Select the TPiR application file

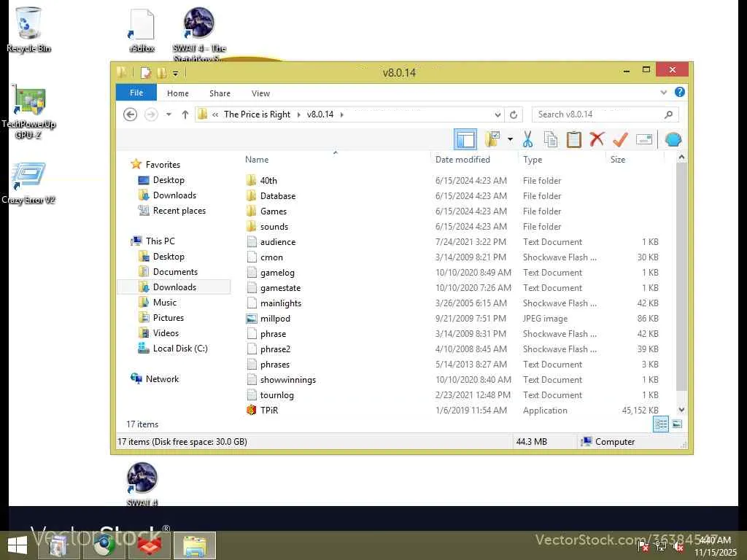point(269,410)
